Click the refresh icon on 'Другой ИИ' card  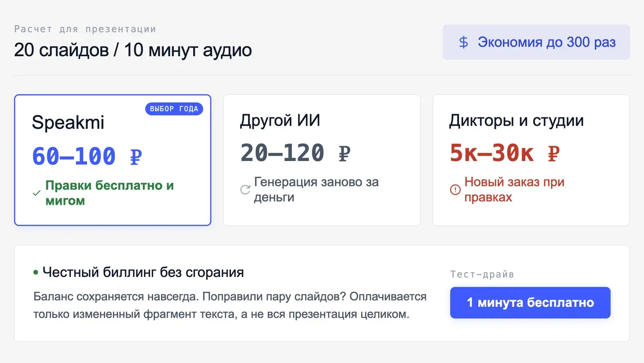point(246,190)
